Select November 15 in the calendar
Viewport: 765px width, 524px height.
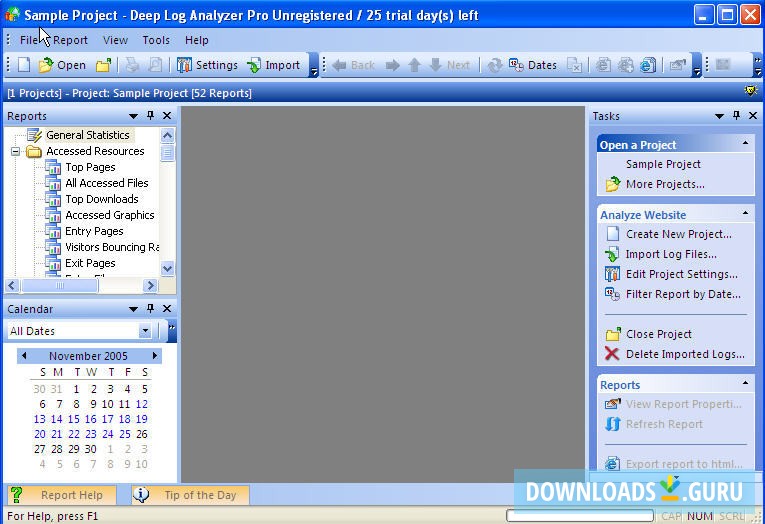(74, 419)
